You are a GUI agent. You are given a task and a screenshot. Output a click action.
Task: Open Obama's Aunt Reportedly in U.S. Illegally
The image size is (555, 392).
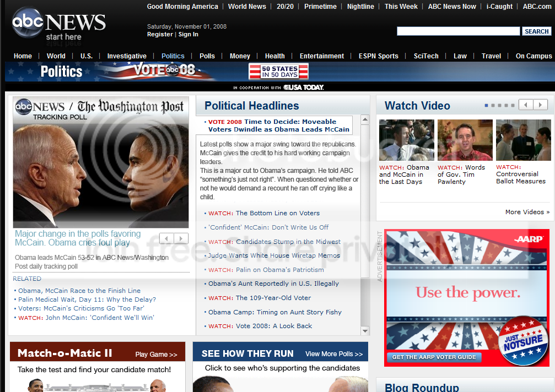[x=273, y=284]
